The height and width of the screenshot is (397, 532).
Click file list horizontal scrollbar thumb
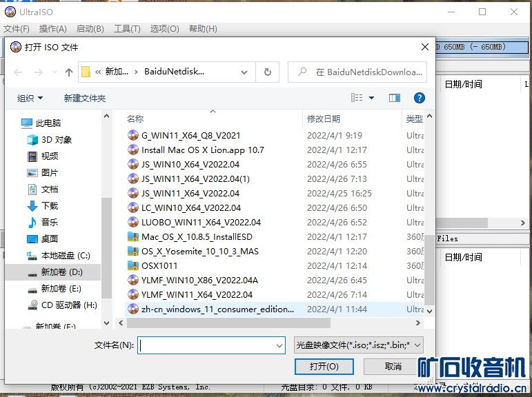228,323
